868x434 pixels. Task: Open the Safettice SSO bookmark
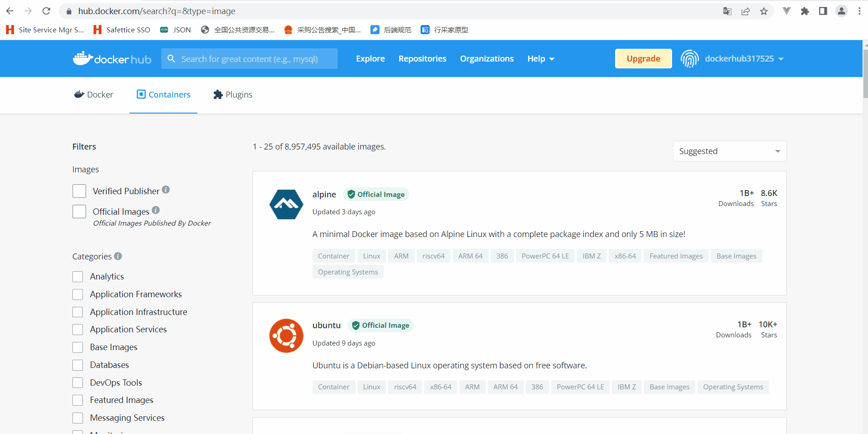coord(122,30)
